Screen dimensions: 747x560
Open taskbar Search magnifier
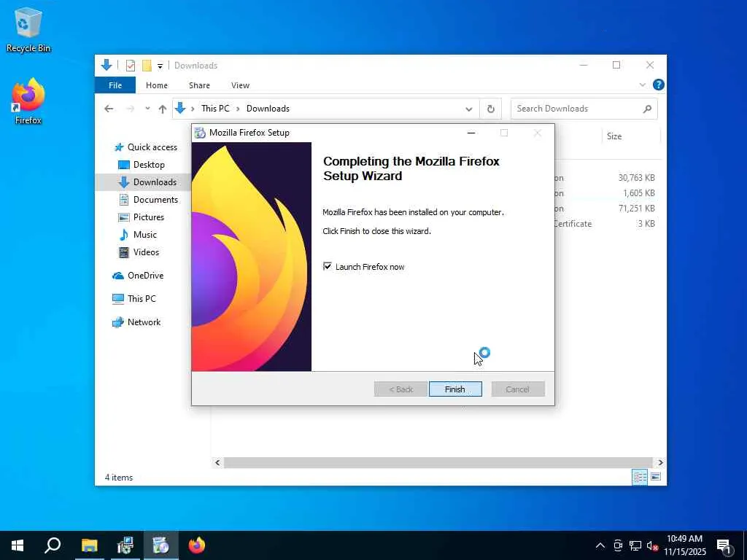[x=53, y=545]
